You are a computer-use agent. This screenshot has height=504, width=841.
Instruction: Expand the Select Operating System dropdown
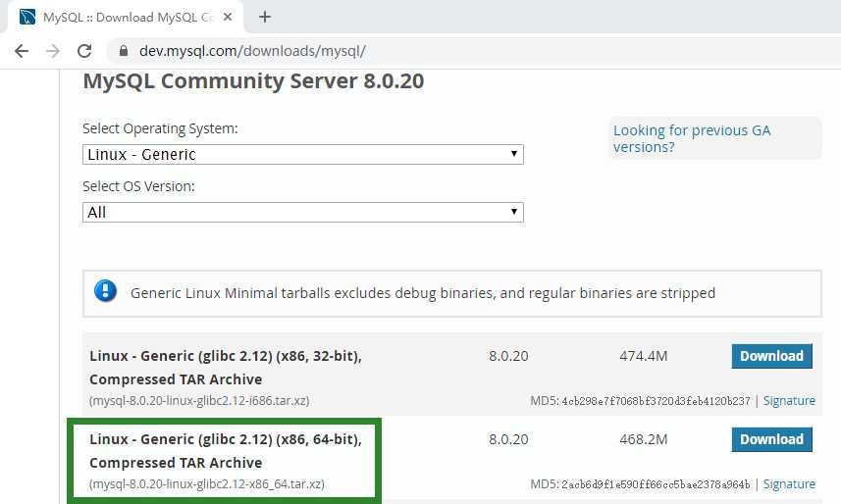(302, 154)
